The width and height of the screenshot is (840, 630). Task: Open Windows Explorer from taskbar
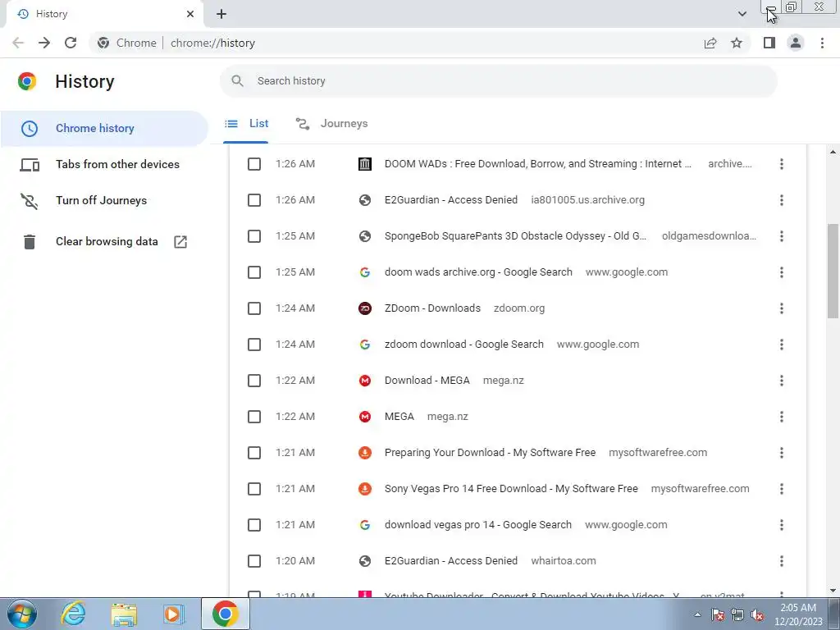pos(124,614)
